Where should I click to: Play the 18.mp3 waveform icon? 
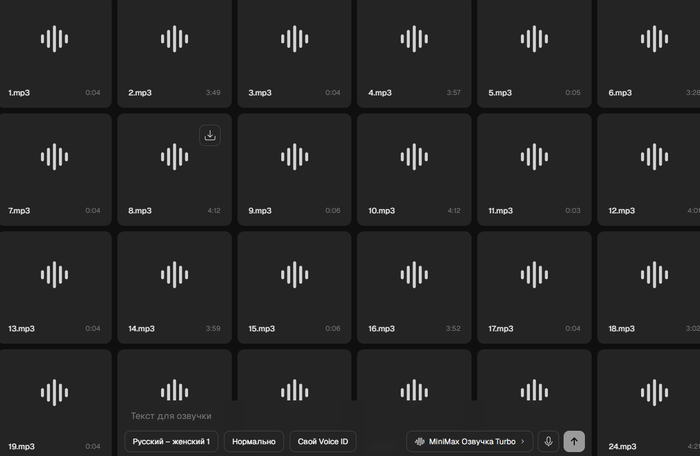tap(654, 275)
